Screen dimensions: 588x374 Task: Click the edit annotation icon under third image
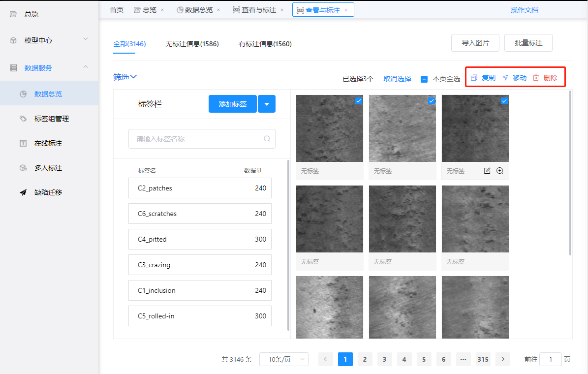tap(487, 171)
